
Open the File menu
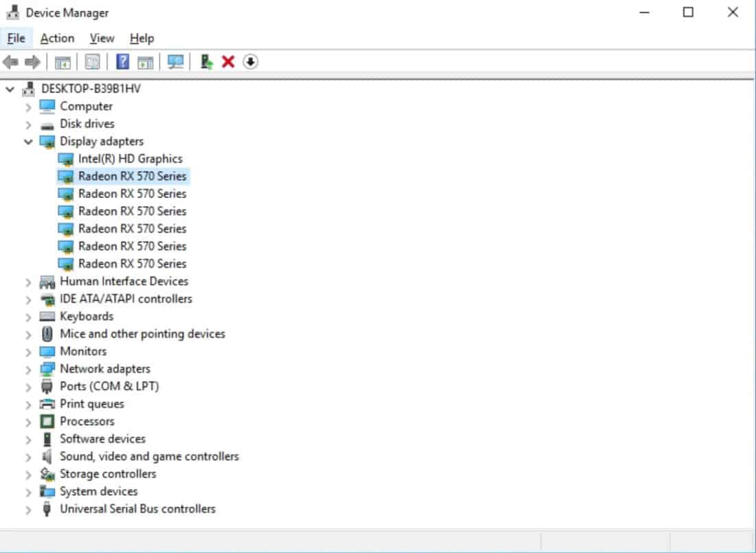pos(16,38)
